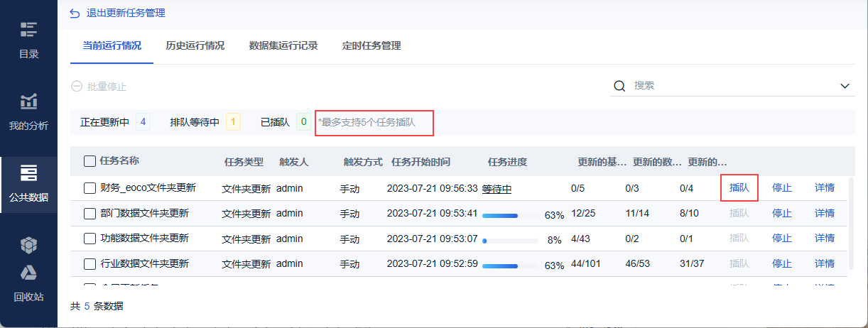Click the search magnifier icon
The width and height of the screenshot is (868, 328).
click(619, 86)
